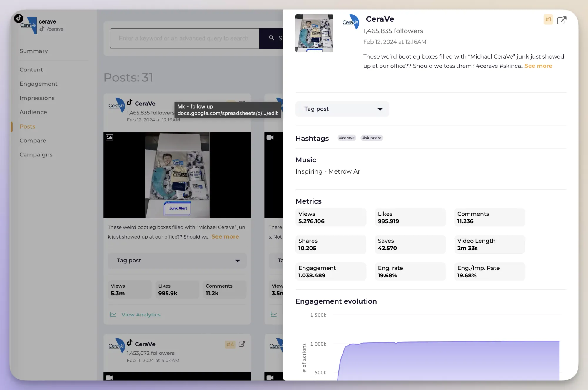588x390 pixels.
Task: Select Posts in sidebar
Action: (27, 126)
